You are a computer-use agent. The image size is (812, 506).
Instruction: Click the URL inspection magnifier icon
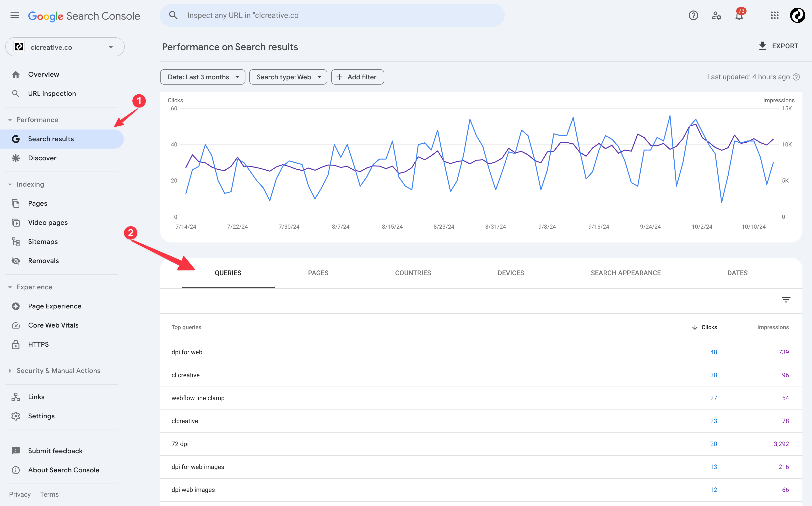pos(15,93)
